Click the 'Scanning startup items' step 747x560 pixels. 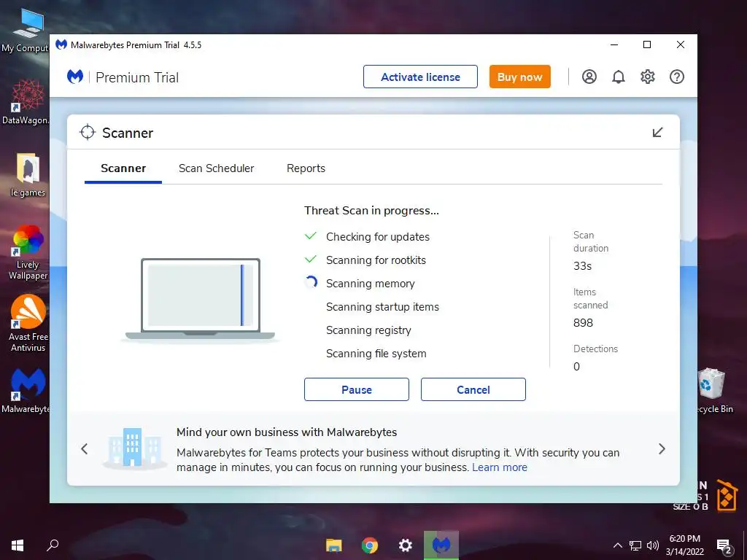(382, 307)
